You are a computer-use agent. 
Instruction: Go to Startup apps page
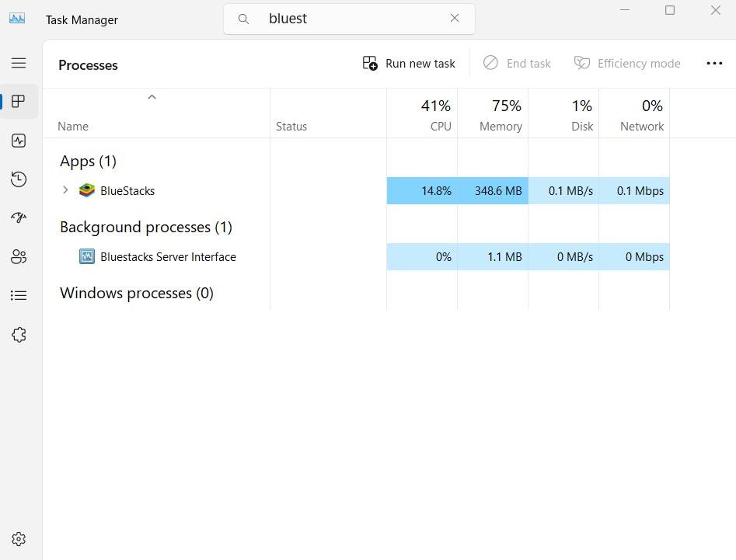pos(19,218)
